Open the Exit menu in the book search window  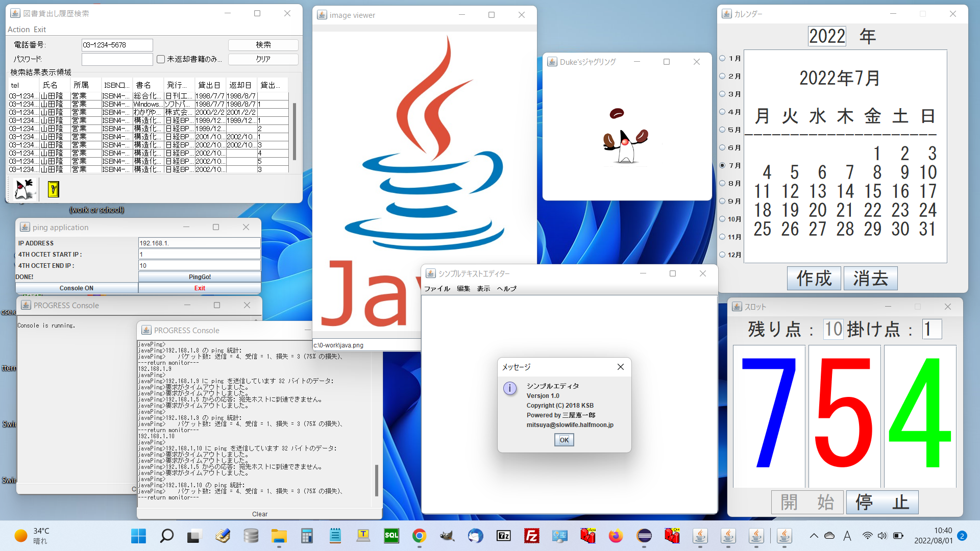pyautogui.click(x=40, y=30)
